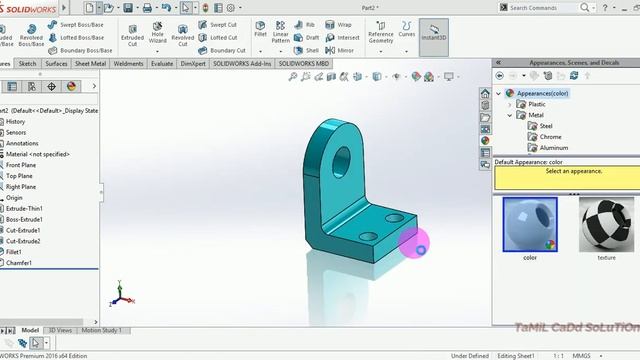The width and height of the screenshot is (640, 360).
Task: Open the SOLIDWORKS Resources home icon in task pane
Action: click(x=485, y=93)
